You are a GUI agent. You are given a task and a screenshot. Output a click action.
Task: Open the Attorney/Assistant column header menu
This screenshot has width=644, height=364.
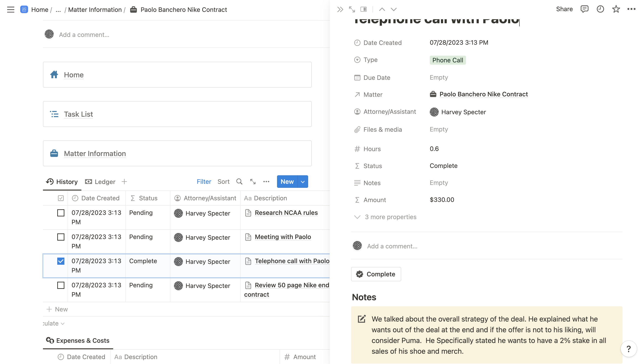[205, 198]
